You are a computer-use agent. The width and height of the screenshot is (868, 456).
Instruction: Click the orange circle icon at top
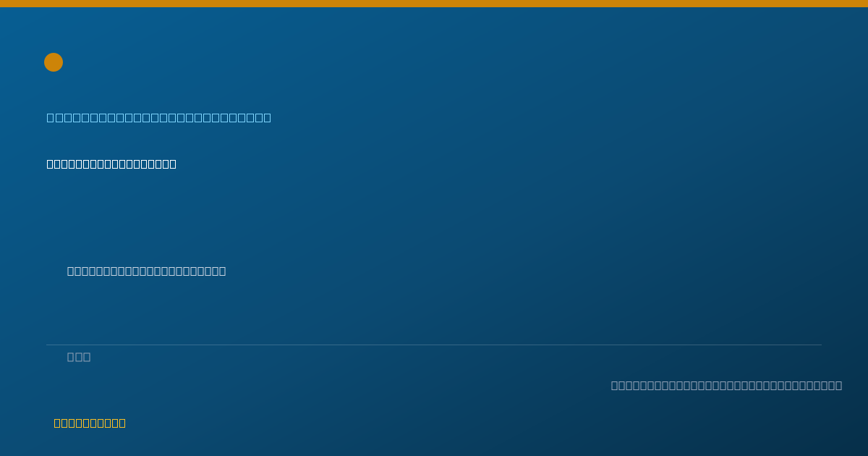(54, 62)
